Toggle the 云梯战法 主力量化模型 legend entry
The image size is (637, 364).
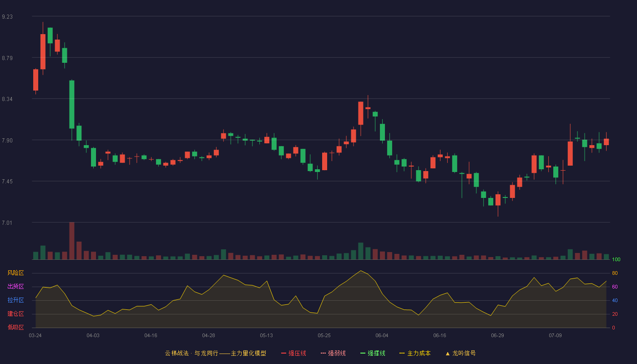[215, 353]
